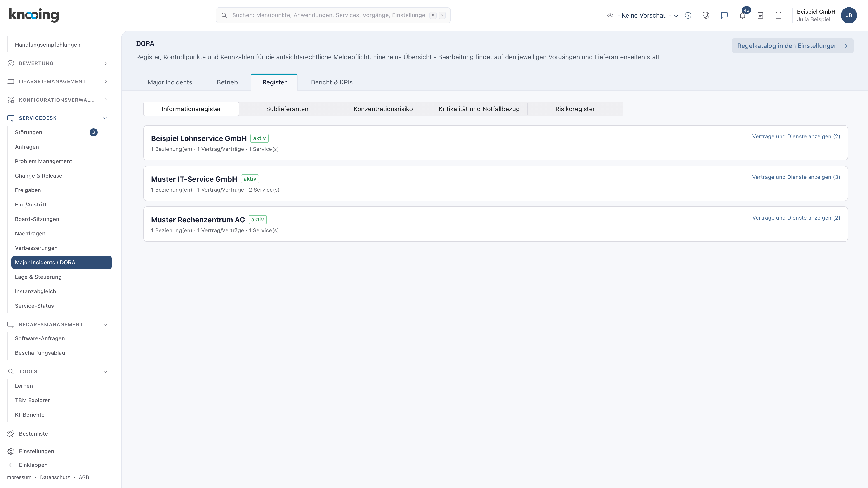Collapse the Tools section chevron
The height and width of the screenshot is (488, 868).
pyautogui.click(x=106, y=371)
